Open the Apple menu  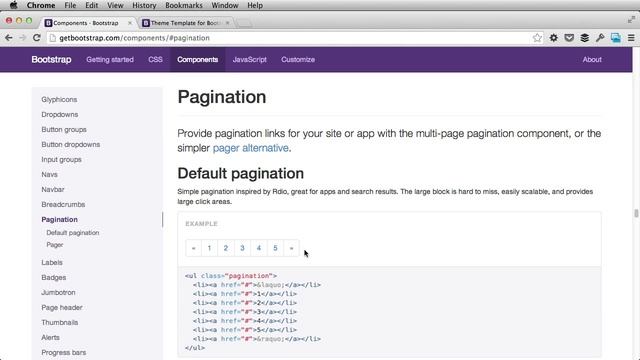point(13,5)
